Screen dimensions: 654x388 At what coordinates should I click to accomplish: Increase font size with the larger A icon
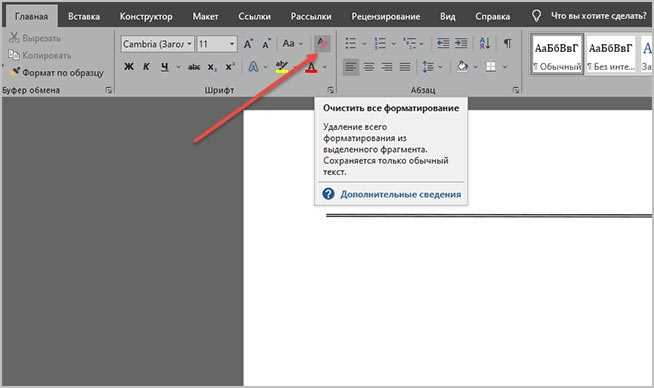tap(248, 43)
